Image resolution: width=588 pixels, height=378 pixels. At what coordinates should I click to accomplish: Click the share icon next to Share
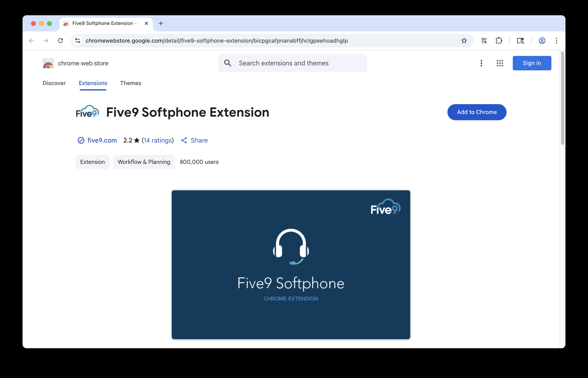click(x=184, y=140)
